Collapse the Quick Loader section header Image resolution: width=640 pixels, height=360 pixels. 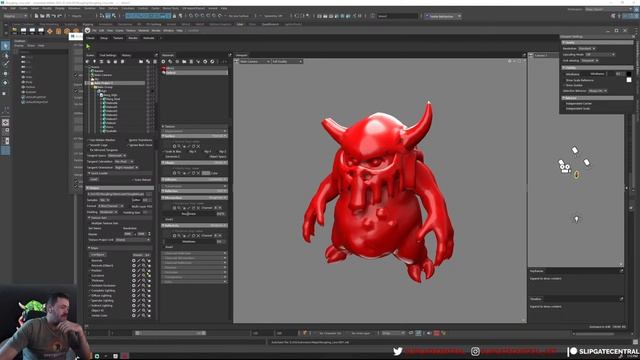click(x=120, y=173)
